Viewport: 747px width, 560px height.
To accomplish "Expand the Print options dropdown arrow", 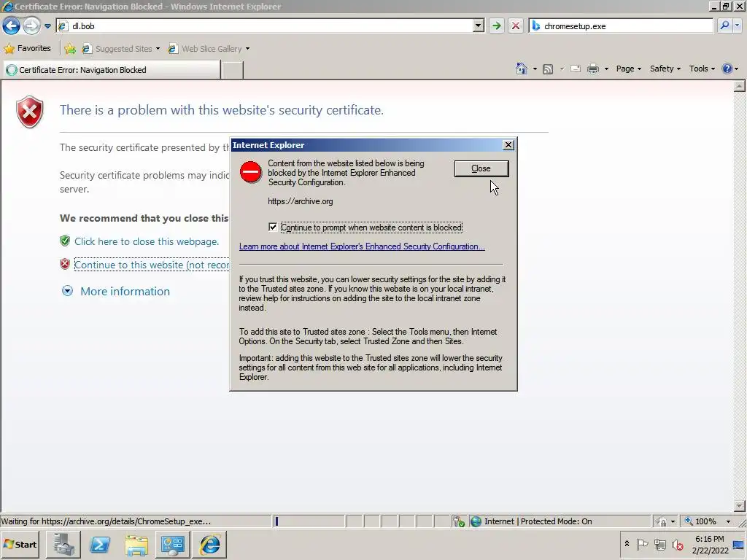I will click(606, 69).
